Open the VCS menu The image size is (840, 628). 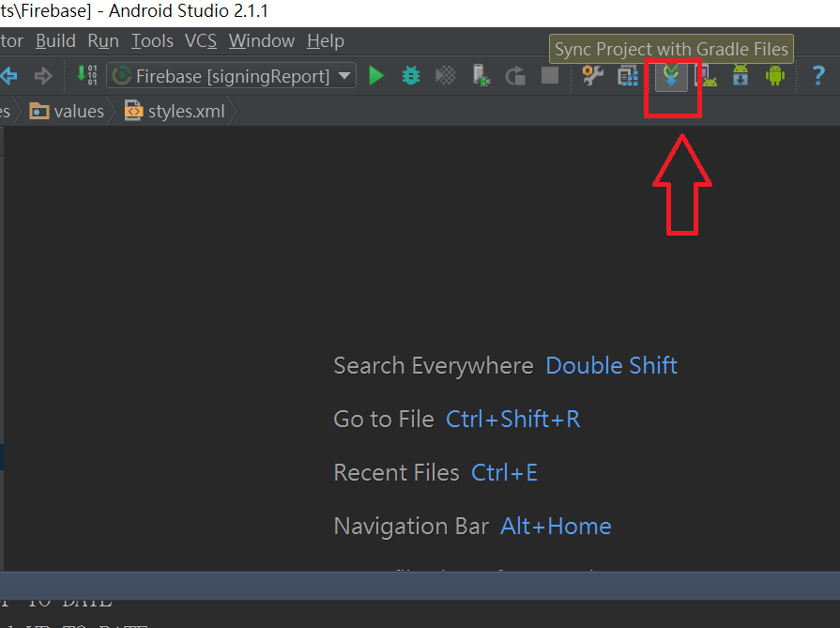(201, 41)
